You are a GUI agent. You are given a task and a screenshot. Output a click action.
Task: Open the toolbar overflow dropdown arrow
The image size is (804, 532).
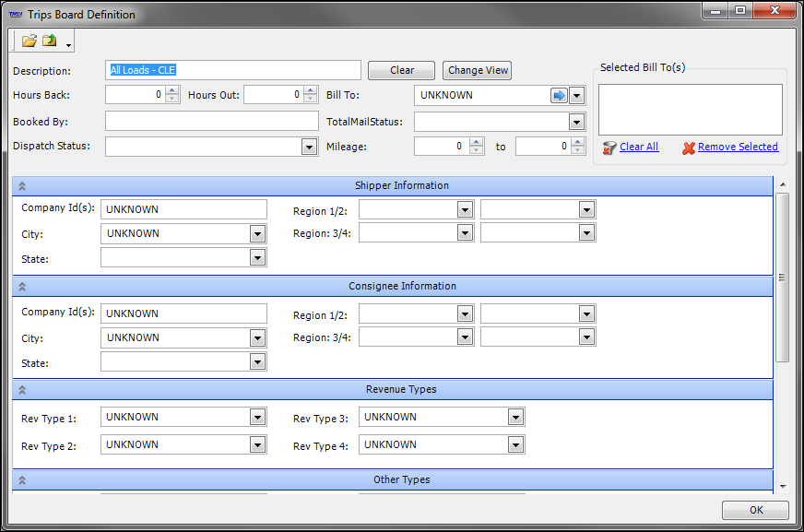68,45
